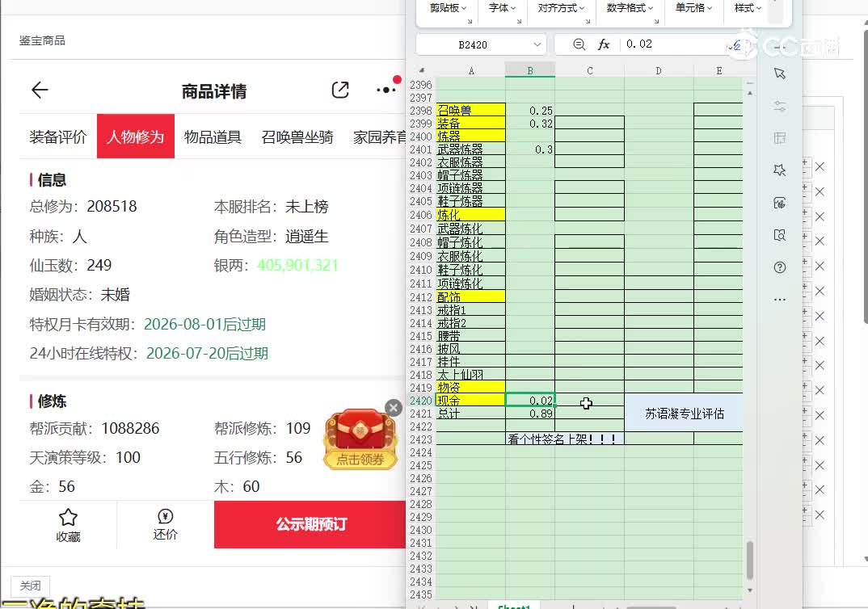Open the three-dot more menu with red badge
Image resolution: width=868 pixels, height=609 pixels.
click(x=386, y=89)
